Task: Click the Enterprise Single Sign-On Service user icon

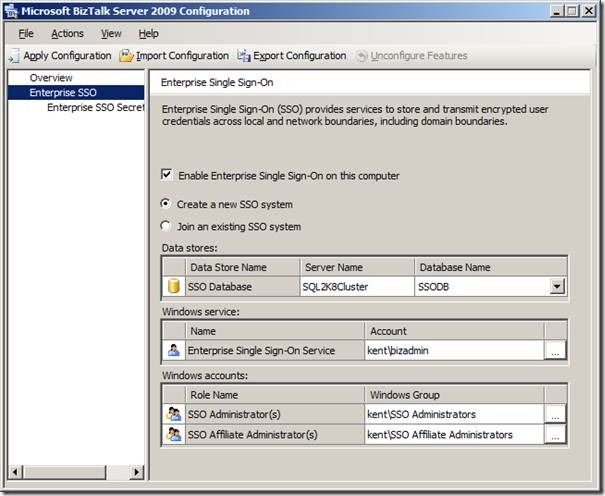Action: coord(174,350)
